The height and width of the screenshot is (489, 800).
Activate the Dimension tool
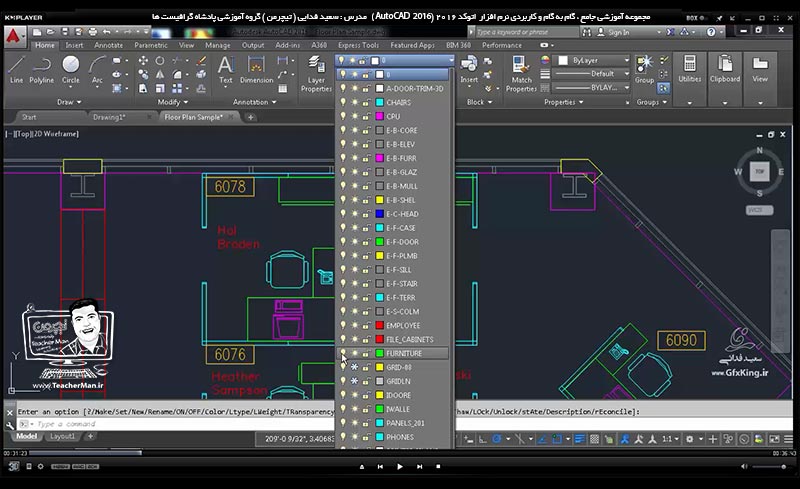tap(256, 69)
